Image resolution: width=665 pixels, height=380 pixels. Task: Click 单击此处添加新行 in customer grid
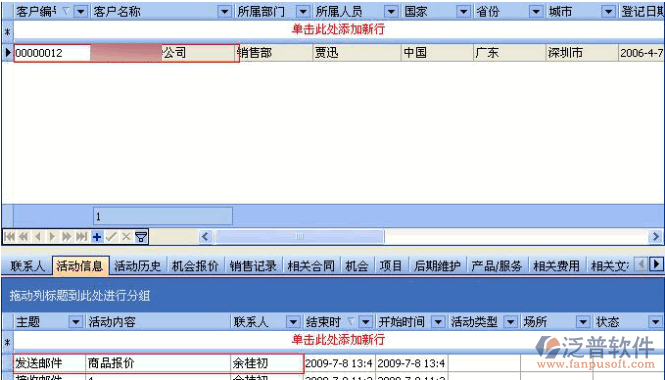coord(338,29)
